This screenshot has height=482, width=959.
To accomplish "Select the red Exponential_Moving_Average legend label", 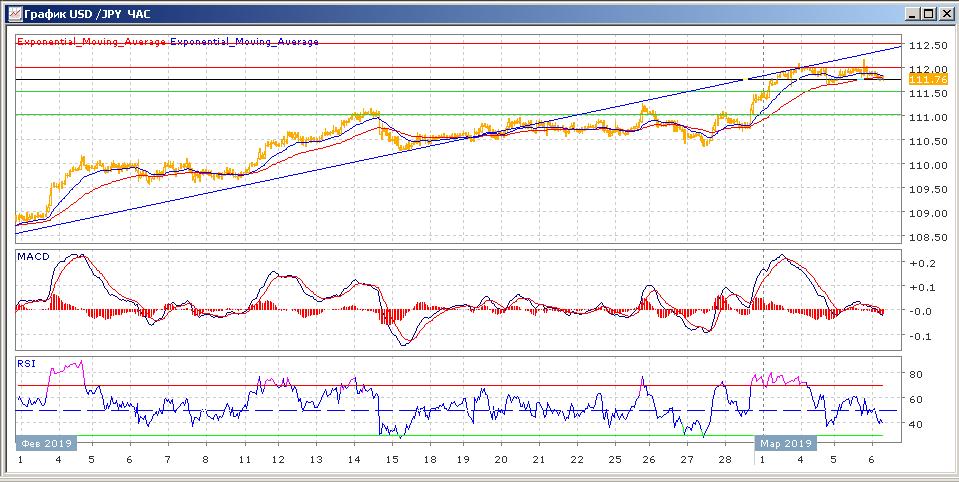I will [92, 42].
